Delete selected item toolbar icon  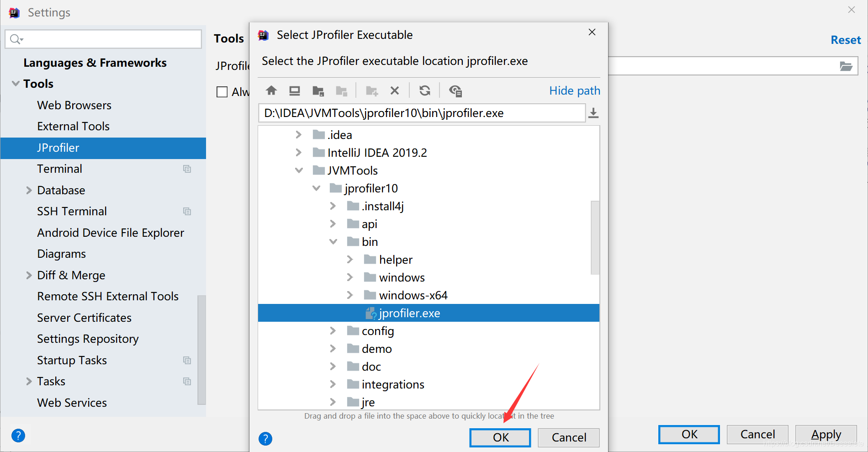click(x=395, y=90)
